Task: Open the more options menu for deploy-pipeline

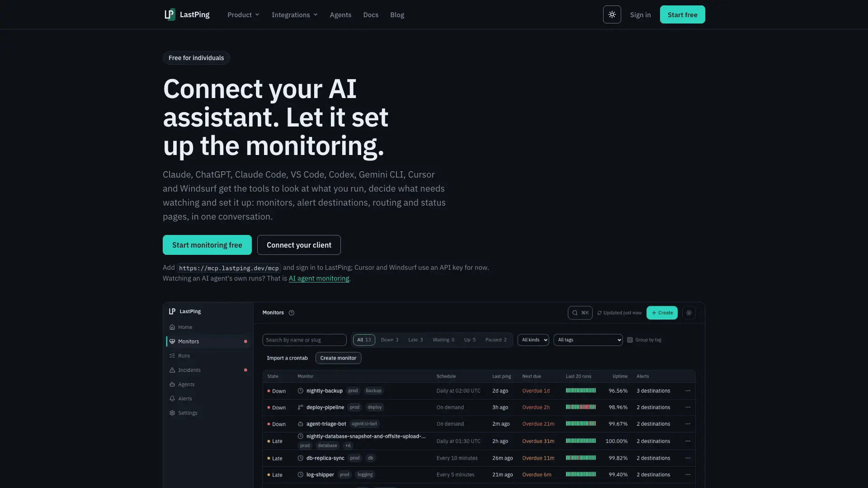Action: pyautogui.click(x=688, y=407)
